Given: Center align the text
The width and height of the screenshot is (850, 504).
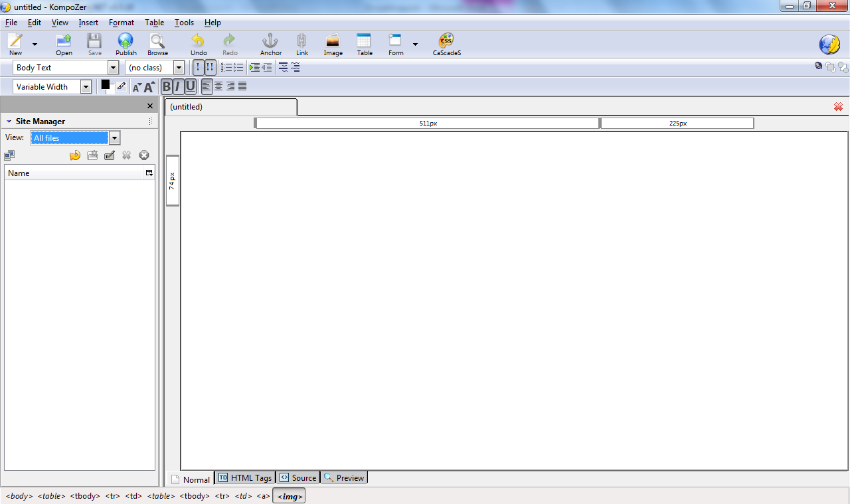Looking at the screenshot, I should [218, 86].
